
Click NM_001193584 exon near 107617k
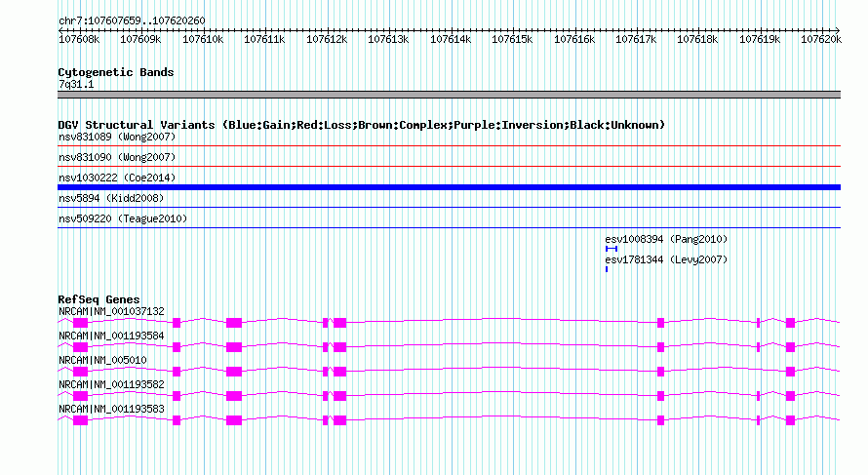[660, 347]
